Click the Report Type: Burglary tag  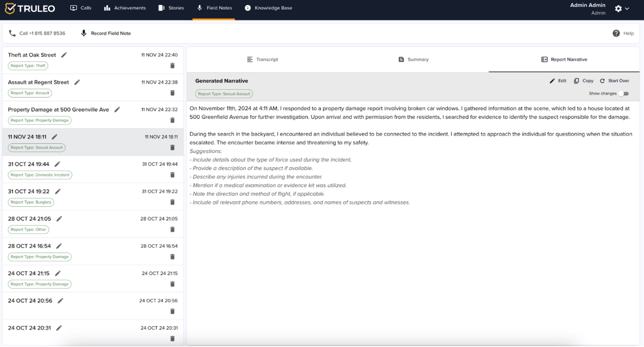(31, 202)
